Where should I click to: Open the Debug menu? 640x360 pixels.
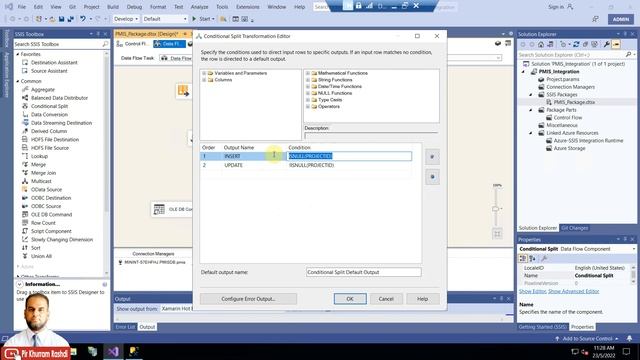click(x=134, y=7)
